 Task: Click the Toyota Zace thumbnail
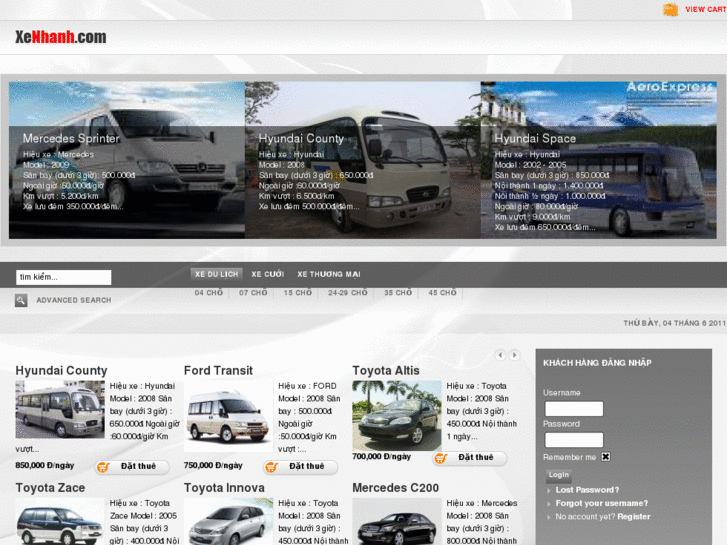[x=60, y=521]
